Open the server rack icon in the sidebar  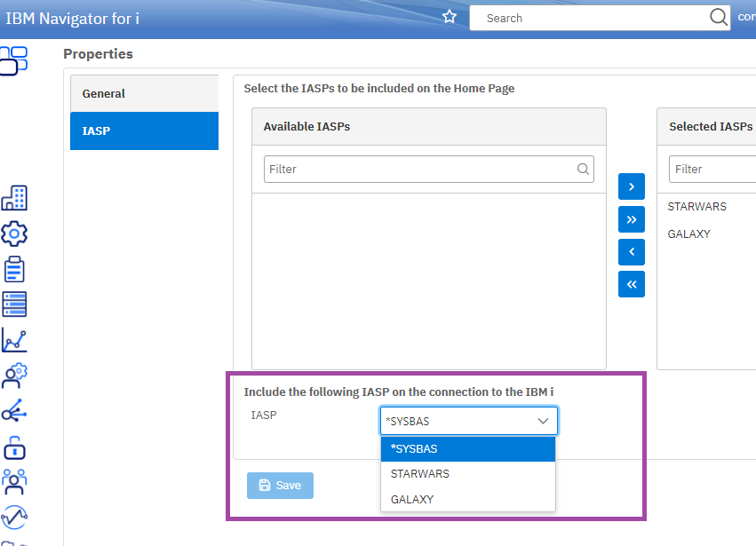(x=14, y=305)
